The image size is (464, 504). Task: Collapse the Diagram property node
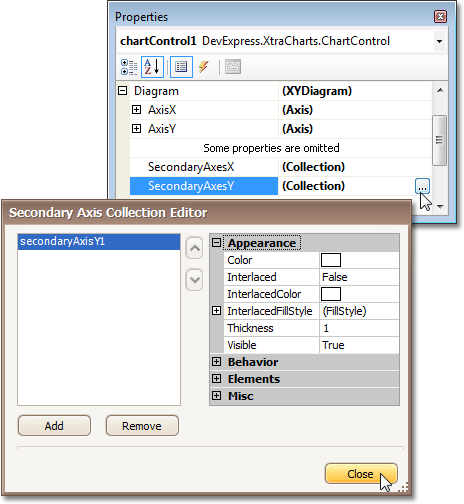123,91
